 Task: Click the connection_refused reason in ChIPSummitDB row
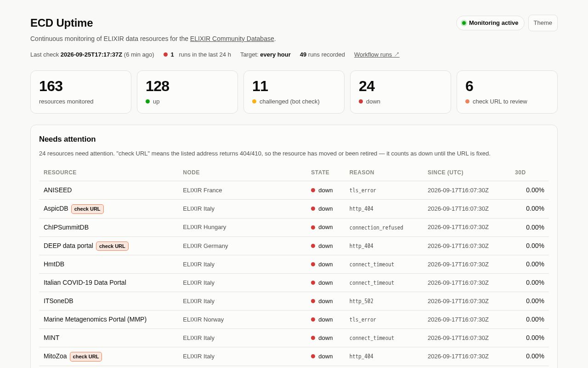[376, 227]
